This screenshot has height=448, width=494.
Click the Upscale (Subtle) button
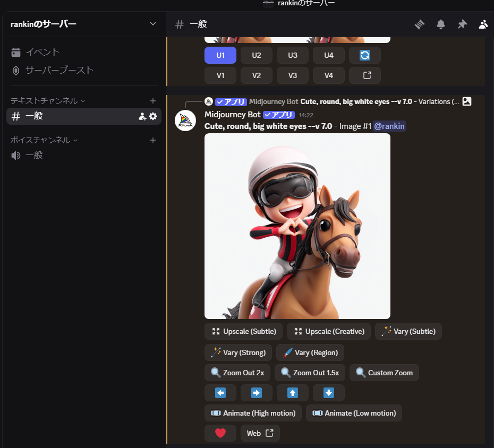(244, 331)
